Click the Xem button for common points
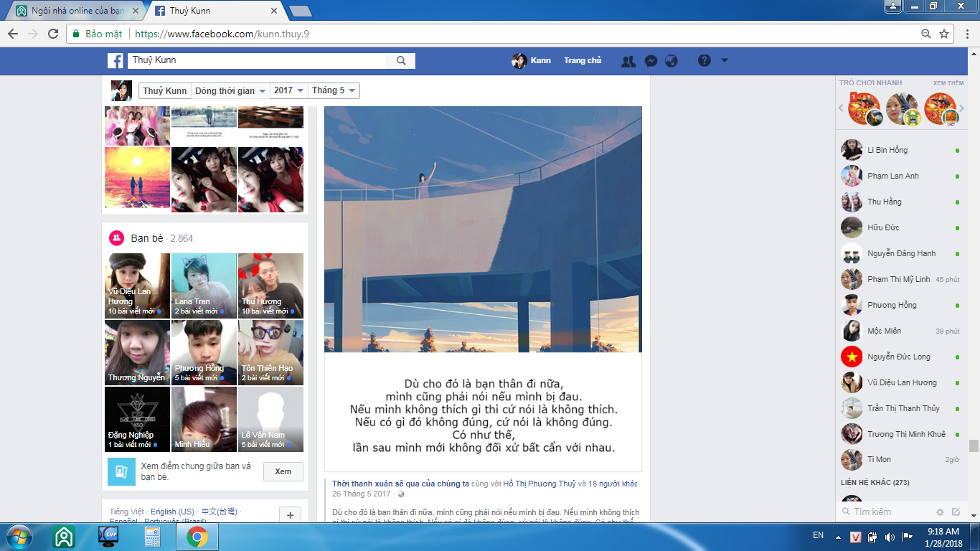This screenshot has height=551, width=980. (283, 471)
